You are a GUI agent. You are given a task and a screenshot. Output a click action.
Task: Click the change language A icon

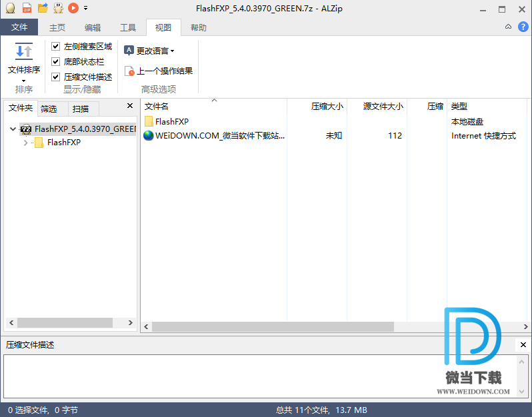pos(129,51)
